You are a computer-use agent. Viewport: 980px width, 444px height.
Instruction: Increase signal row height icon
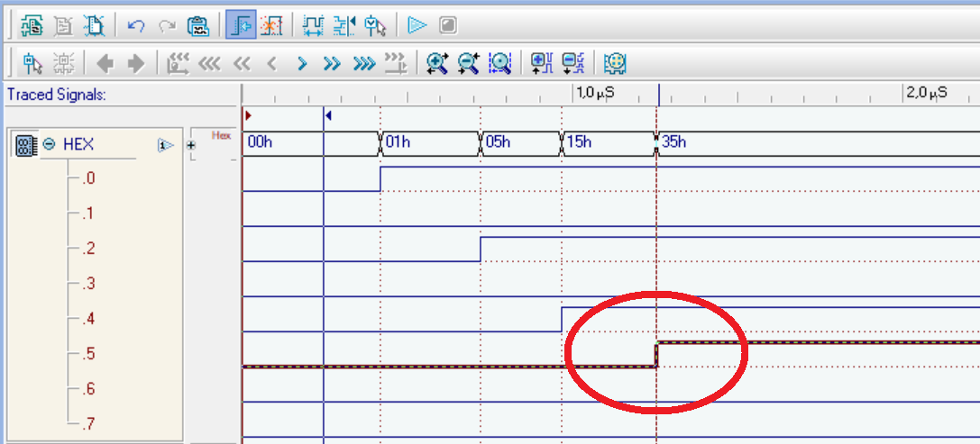pyautogui.click(x=541, y=63)
